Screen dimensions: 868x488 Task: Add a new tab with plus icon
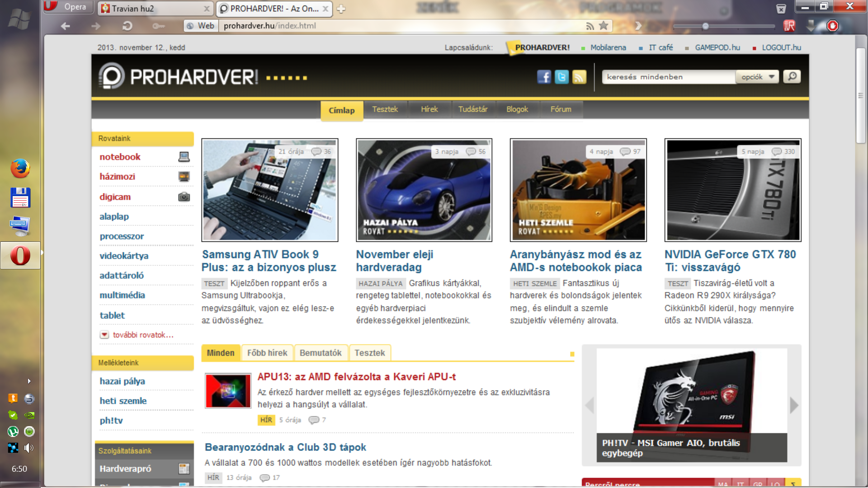[341, 9]
